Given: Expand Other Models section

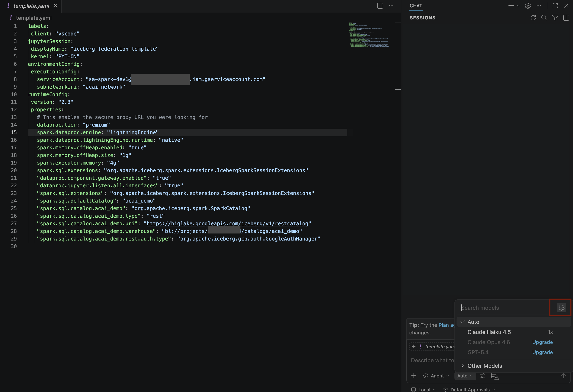Looking at the screenshot, I should tap(484, 366).
